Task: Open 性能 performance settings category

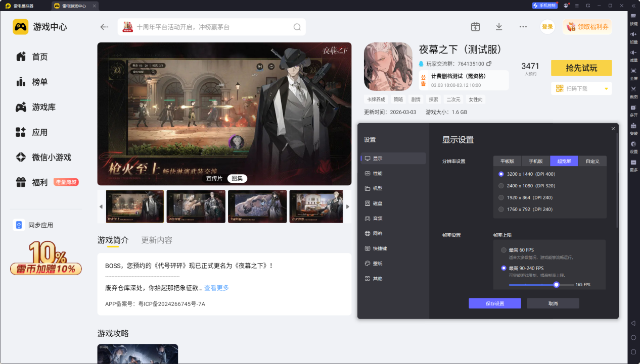Action: pos(393,173)
